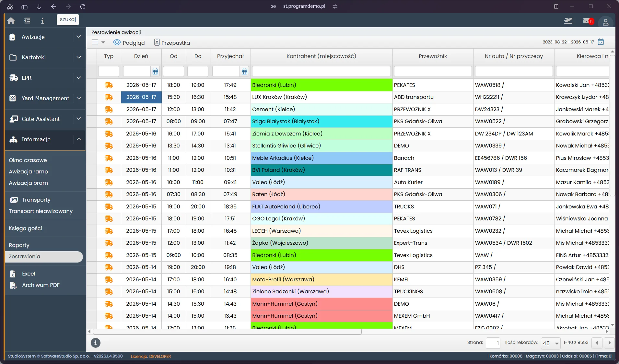Open the records-per-page dropdown showing 40
Image resolution: width=619 pixels, height=364 pixels.
[x=551, y=343]
